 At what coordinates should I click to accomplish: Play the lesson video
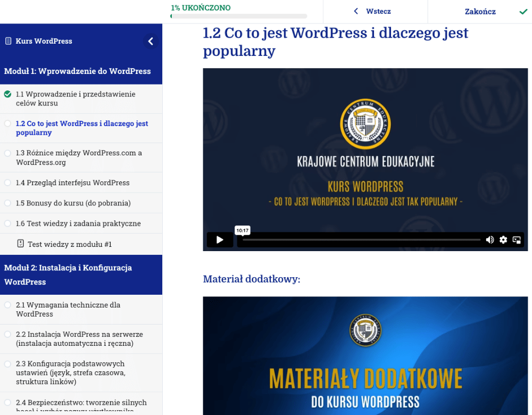point(220,240)
